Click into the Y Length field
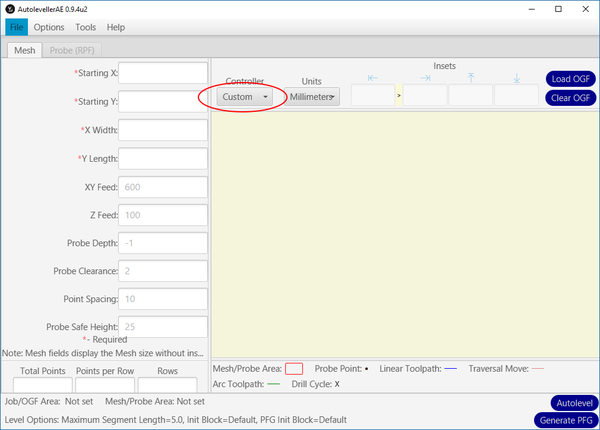The width and height of the screenshot is (600, 430). click(164, 158)
